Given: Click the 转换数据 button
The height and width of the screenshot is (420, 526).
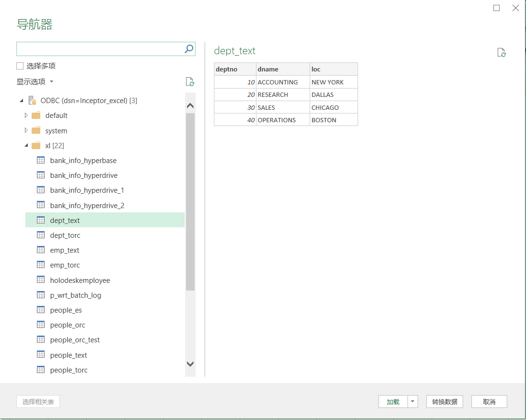Looking at the screenshot, I should [444, 402].
